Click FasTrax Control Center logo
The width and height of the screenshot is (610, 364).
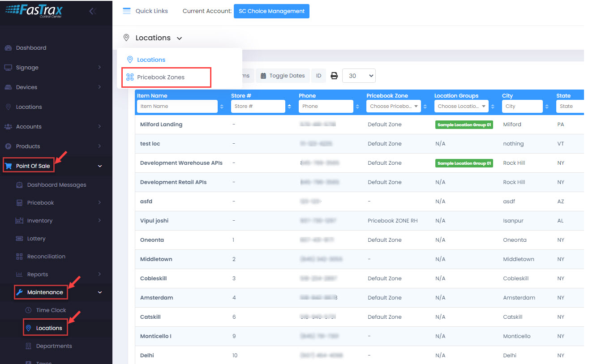point(34,11)
